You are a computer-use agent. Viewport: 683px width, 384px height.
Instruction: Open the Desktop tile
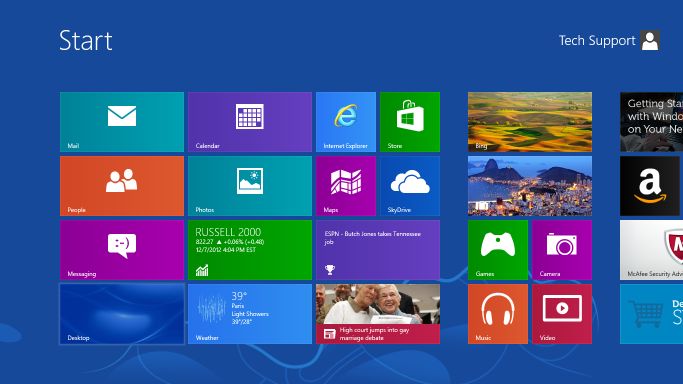[x=122, y=314]
